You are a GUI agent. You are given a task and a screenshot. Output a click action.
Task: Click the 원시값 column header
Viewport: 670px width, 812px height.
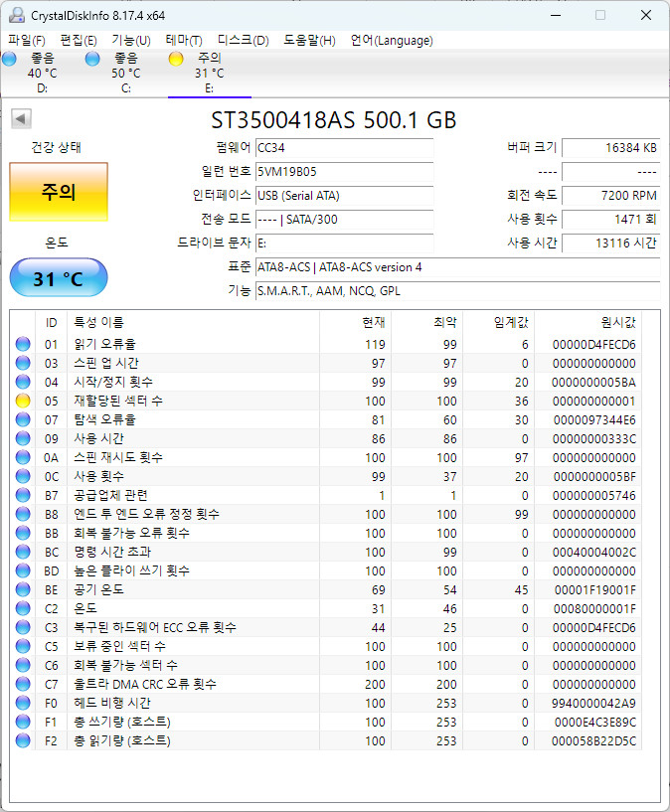tap(587, 323)
